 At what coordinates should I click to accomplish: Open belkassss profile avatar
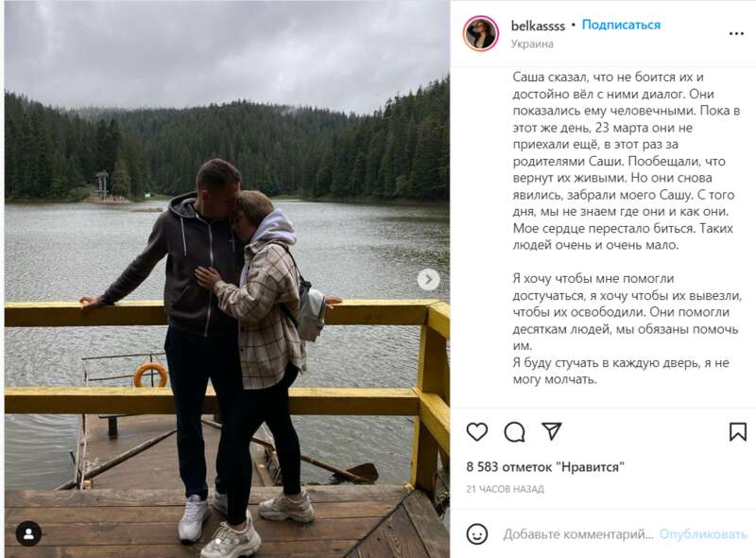coord(481,33)
